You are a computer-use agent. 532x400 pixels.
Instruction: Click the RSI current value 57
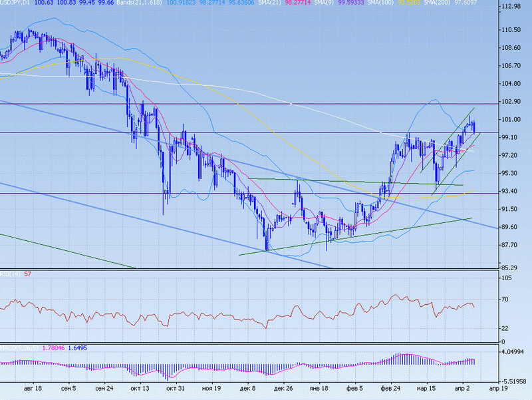pyautogui.click(x=28, y=274)
